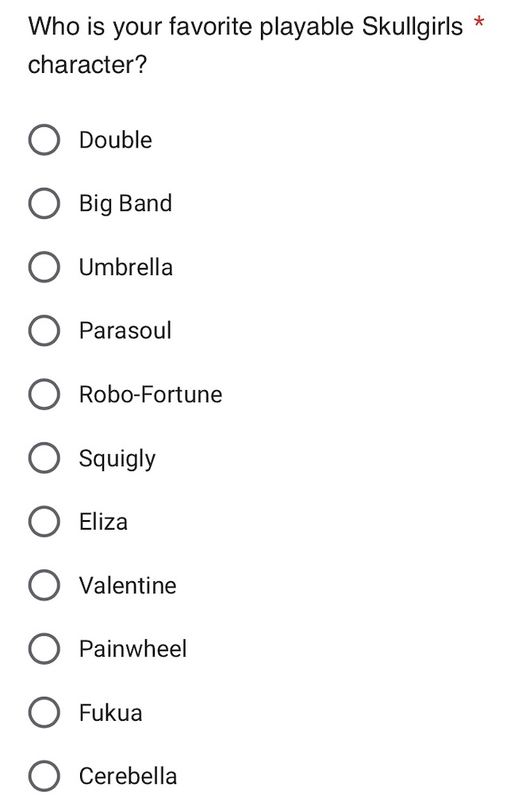Click the "Valentine" option label

[128, 585]
